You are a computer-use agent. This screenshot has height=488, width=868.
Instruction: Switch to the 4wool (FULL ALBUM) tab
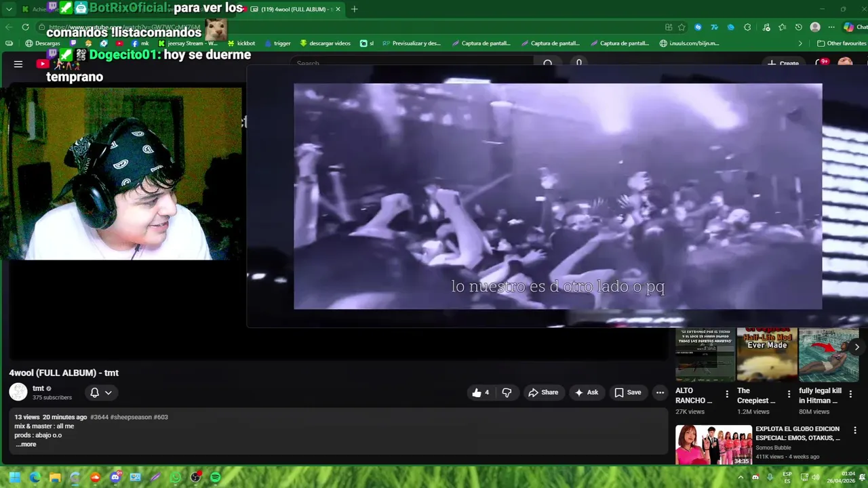pyautogui.click(x=296, y=9)
